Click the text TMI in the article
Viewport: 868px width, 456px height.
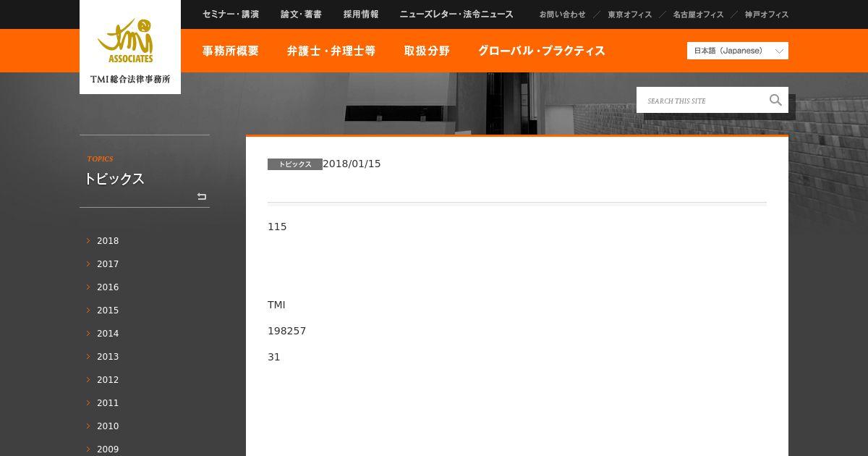pyautogui.click(x=276, y=305)
